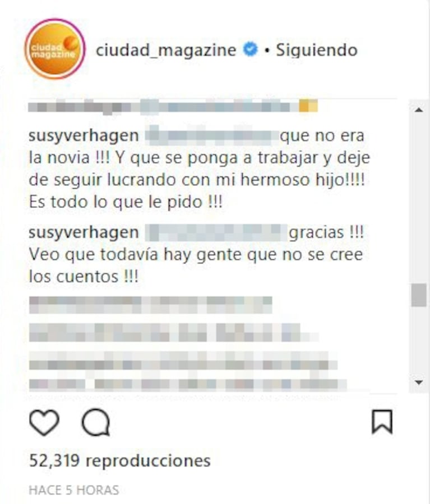
Task: Click the blurred comment at the top of the list
Action: tap(173, 106)
